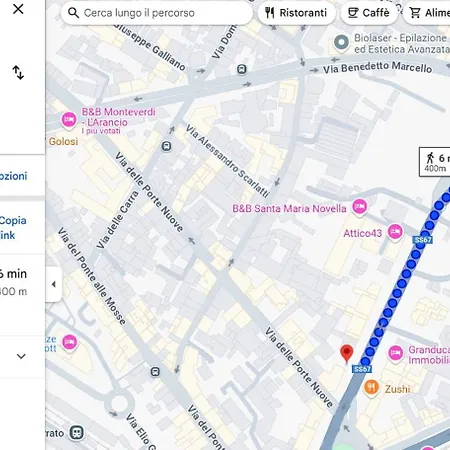450x450 pixels.
Task: Focus the 'Cerca lungo il percorso' search field
Action: coord(157,13)
